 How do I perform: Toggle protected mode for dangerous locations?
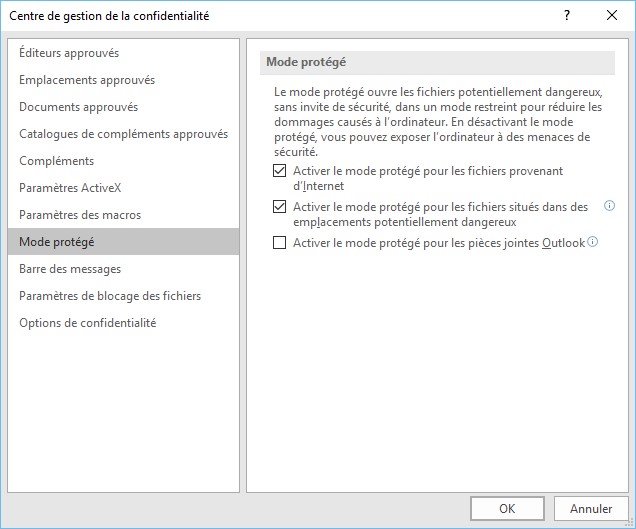(279, 207)
